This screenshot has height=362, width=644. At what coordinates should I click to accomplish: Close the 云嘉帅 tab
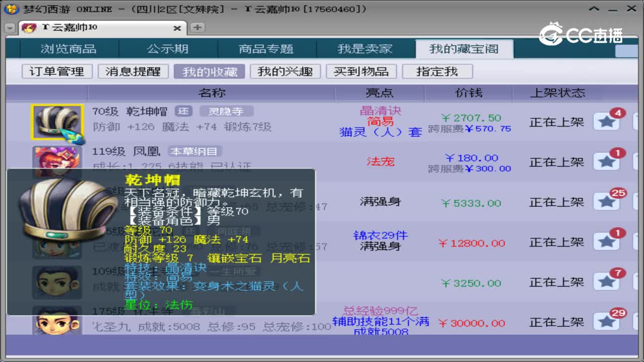click(177, 28)
